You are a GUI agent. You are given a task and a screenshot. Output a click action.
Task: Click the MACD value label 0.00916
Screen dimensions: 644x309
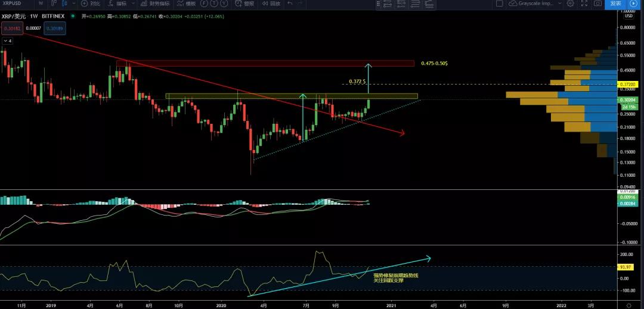point(627,198)
